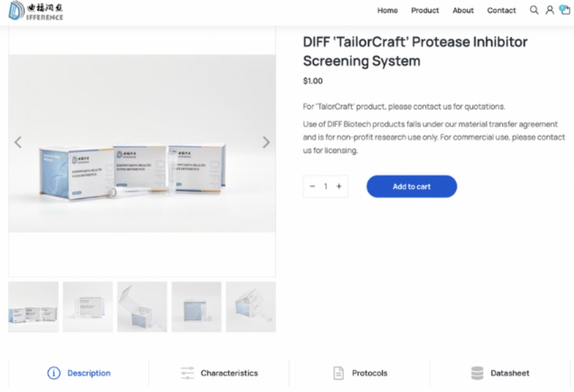This screenshot has height=392, width=574.
Task: Add the product to cart
Action: click(x=411, y=186)
